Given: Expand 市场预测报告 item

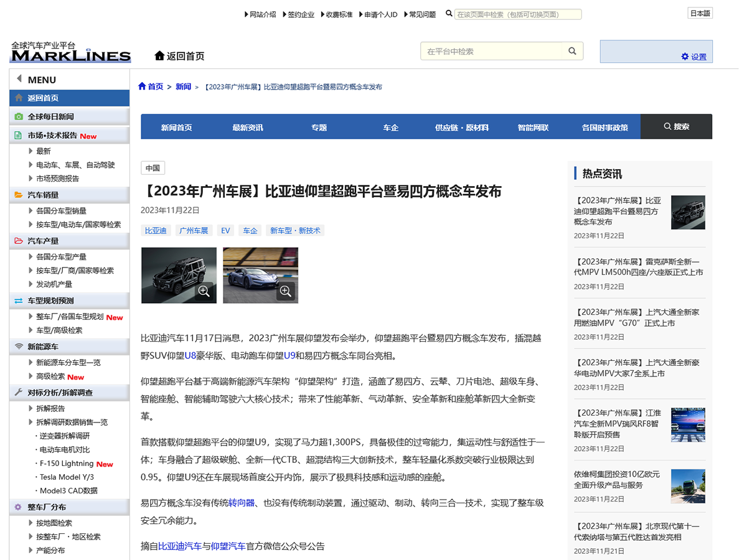Looking at the screenshot, I should tap(54, 179).
